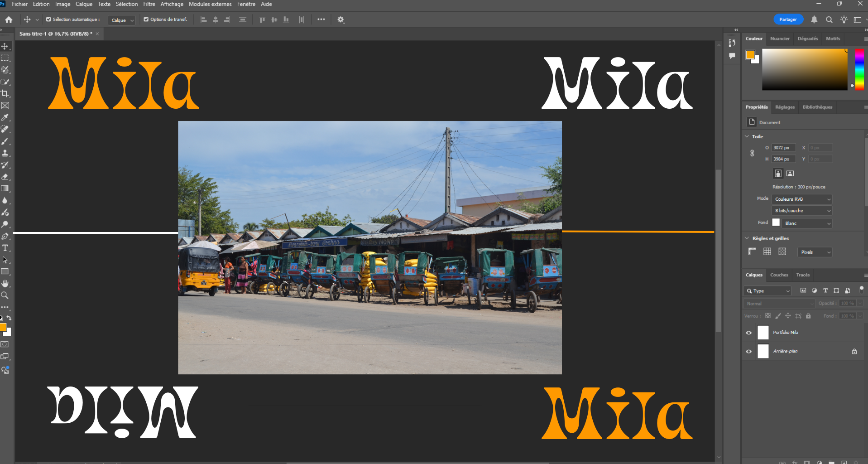Select the Eyedropper tool
Image resolution: width=868 pixels, height=464 pixels.
[x=5, y=117]
